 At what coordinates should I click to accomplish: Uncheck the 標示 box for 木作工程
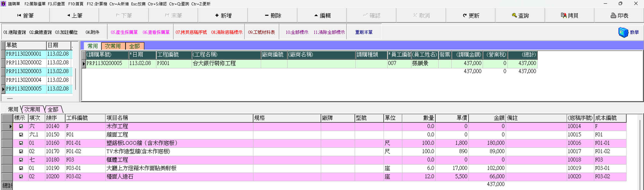pyautogui.click(x=21, y=126)
